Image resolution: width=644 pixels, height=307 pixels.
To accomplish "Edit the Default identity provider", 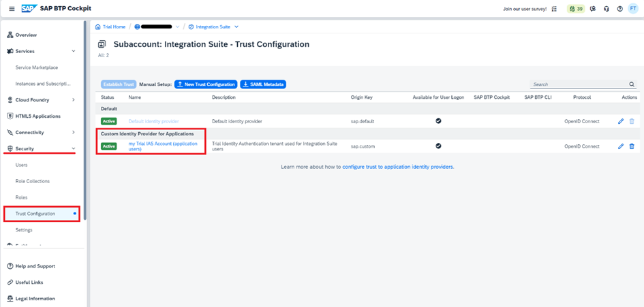I will click(x=621, y=121).
